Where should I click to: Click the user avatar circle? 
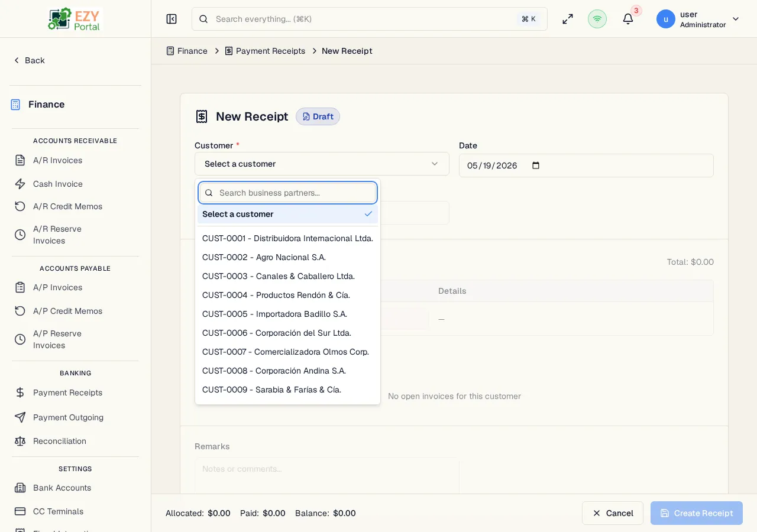666,19
